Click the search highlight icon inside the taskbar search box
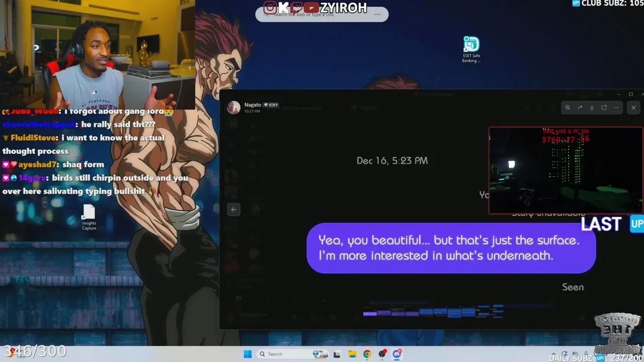 [x=320, y=354]
